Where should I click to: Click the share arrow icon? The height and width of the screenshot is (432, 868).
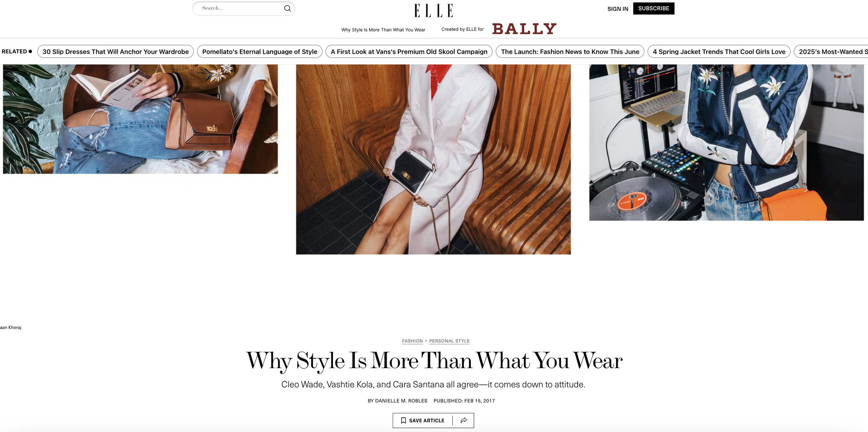(464, 421)
